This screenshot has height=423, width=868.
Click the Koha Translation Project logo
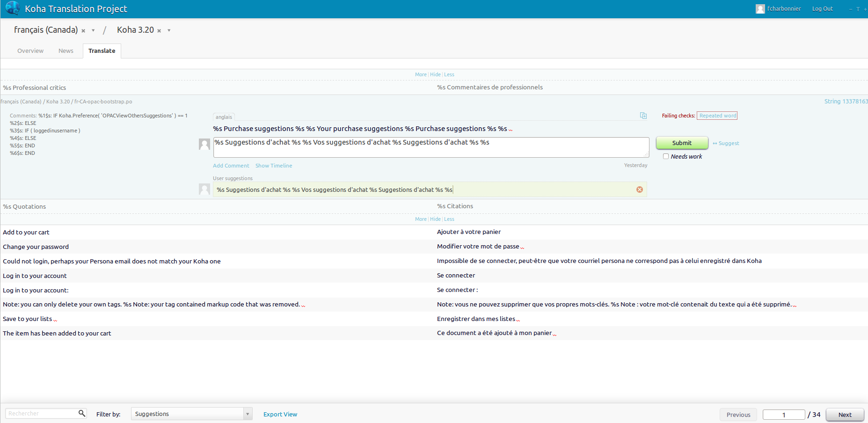coord(12,8)
